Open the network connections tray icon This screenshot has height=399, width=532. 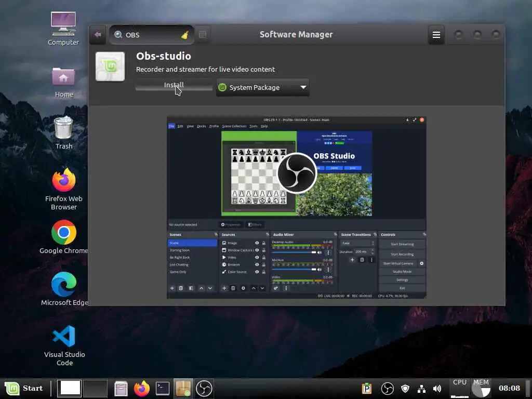(421, 389)
